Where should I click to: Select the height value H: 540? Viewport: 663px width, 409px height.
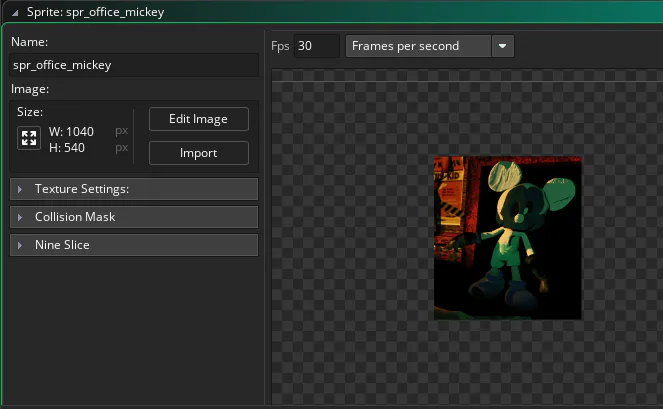point(67,148)
